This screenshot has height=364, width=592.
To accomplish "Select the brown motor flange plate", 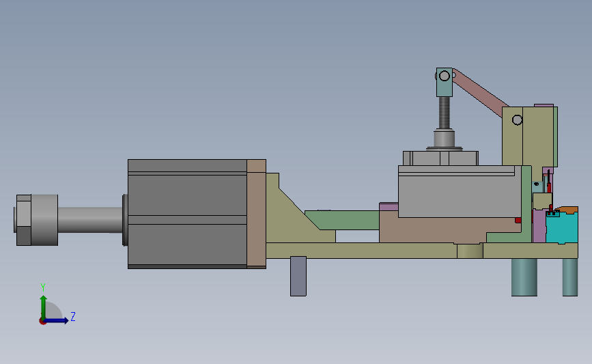I will point(257,214).
